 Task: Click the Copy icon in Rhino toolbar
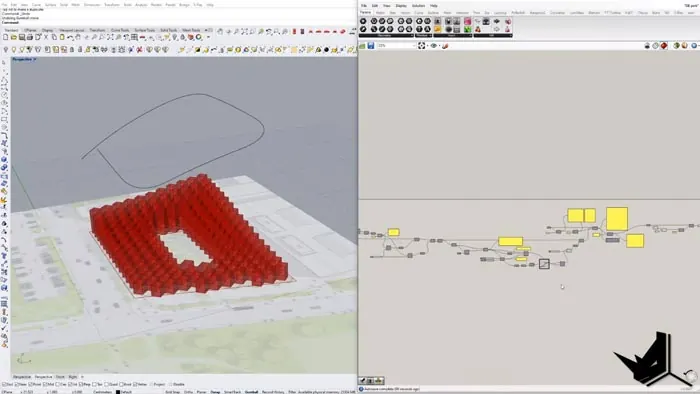point(54,37)
